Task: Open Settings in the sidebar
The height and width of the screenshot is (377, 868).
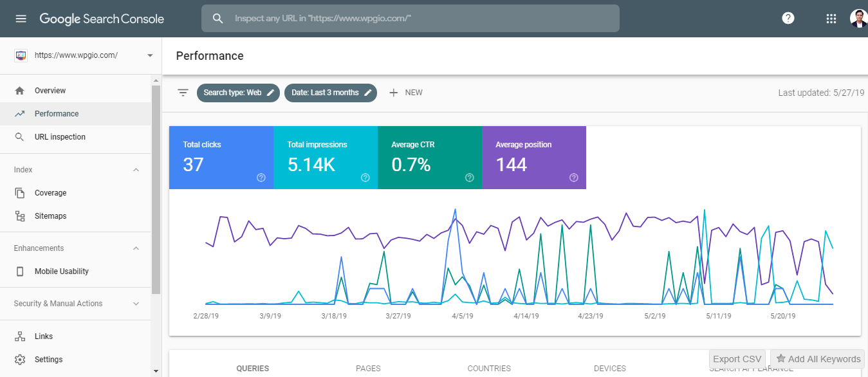Action: coord(75,360)
